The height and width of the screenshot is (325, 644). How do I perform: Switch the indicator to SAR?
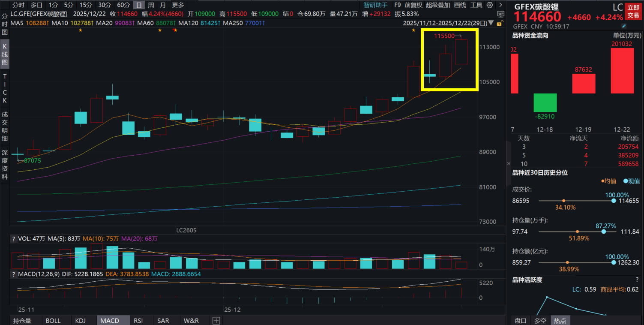(163, 321)
